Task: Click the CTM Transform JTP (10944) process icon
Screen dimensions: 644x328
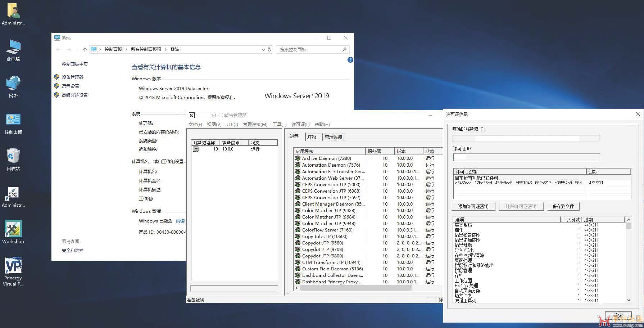Action: [x=298, y=262]
